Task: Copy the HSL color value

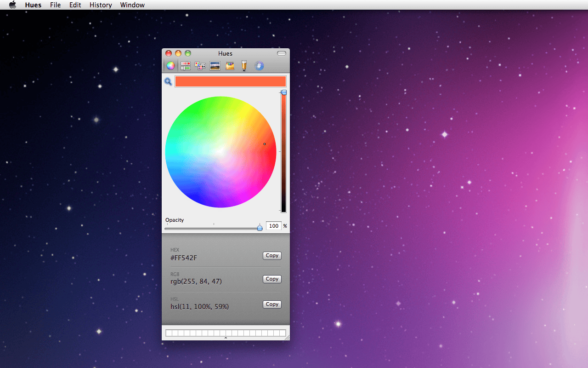Action: click(272, 304)
